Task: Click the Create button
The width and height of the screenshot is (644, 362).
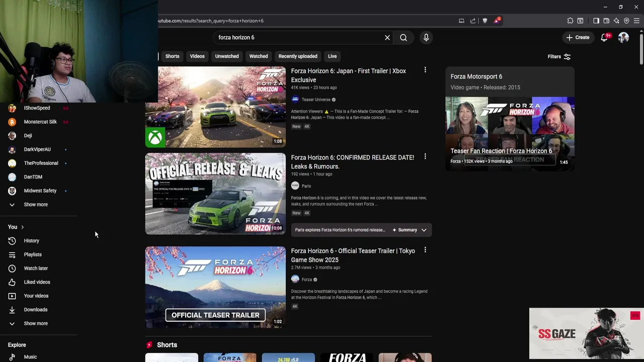Action: click(x=578, y=37)
